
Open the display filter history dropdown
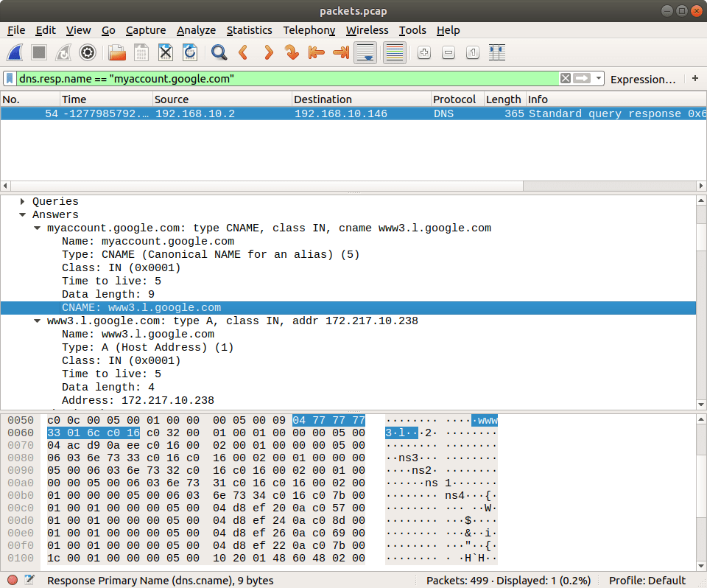[599, 79]
